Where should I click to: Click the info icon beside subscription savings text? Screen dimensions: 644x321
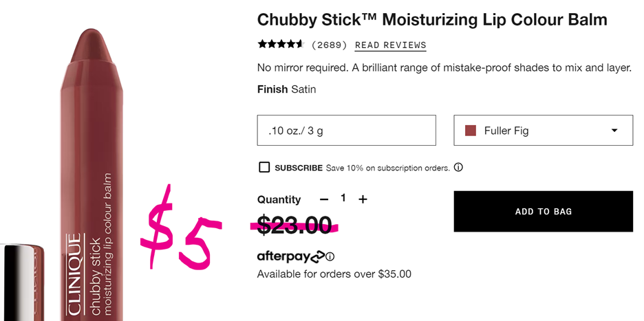pos(458,167)
